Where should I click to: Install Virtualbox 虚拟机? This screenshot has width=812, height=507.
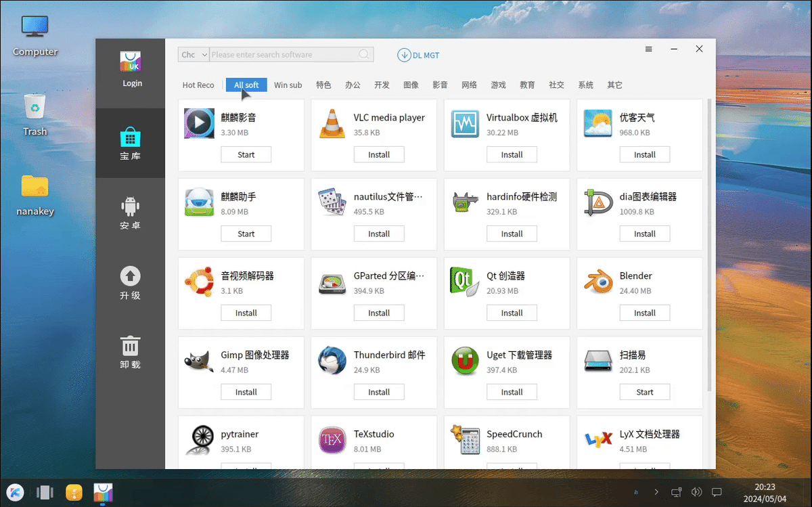512,154
